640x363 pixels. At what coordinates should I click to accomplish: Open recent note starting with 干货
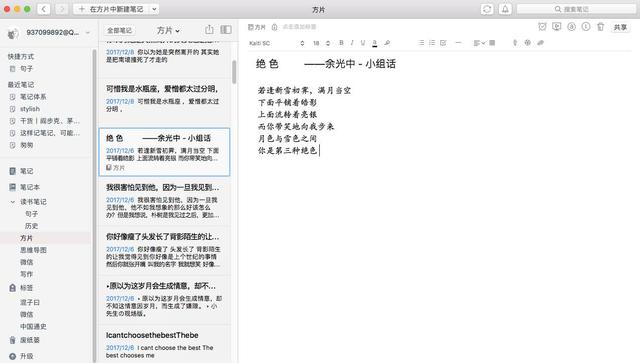tap(50, 121)
